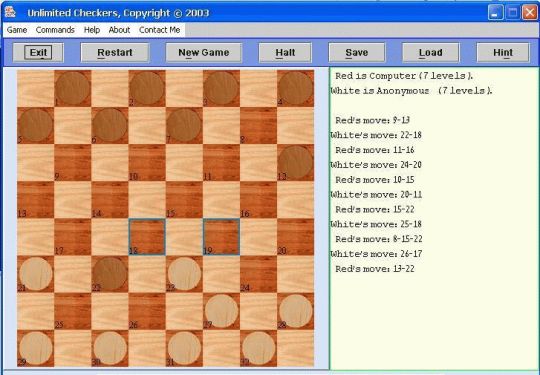Pick the white checker on square 30
This screenshot has height=375, width=540.
click(x=110, y=348)
